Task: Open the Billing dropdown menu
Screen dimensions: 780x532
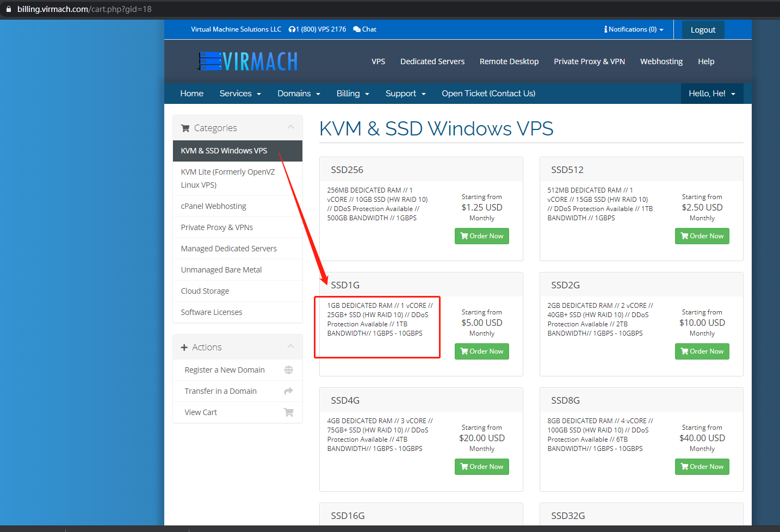Action: click(x=352, y=94)
